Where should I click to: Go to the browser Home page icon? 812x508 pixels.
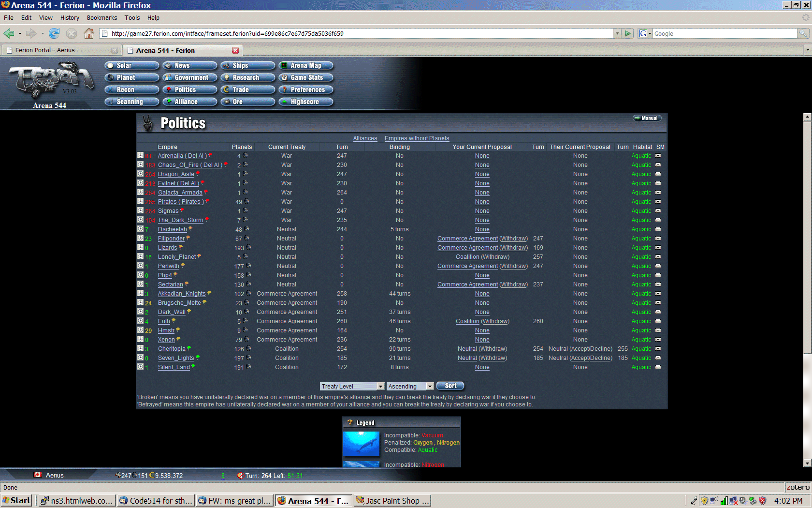point(89,33)
